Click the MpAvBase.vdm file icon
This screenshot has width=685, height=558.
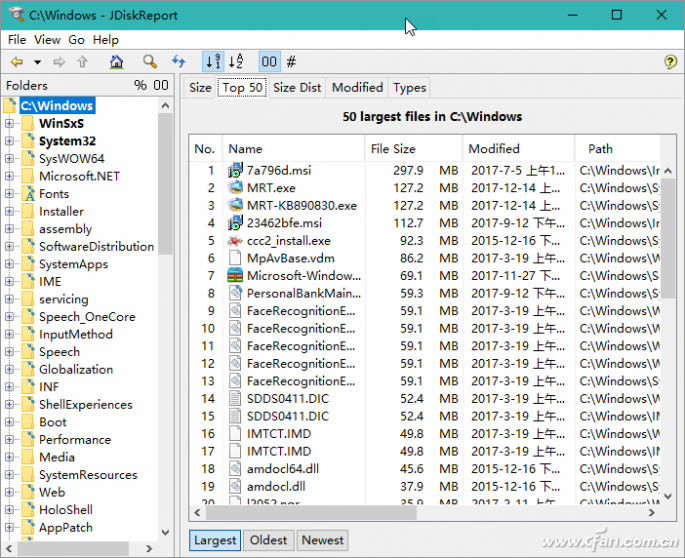235,258
